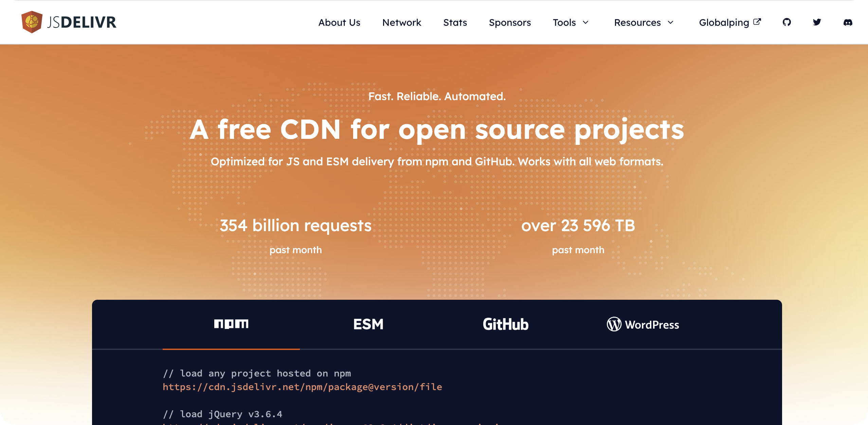
Task: Open the About Us page
Action: [339, 22]
